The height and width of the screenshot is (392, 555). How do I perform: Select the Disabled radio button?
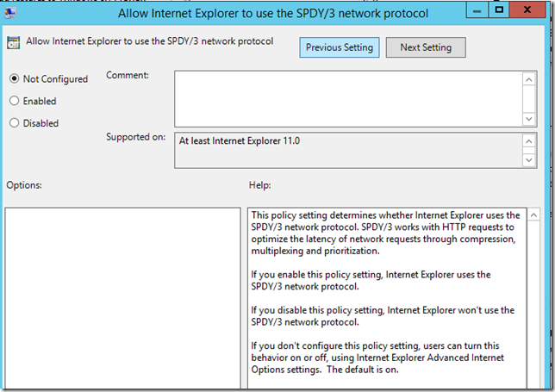click(14, 123)
